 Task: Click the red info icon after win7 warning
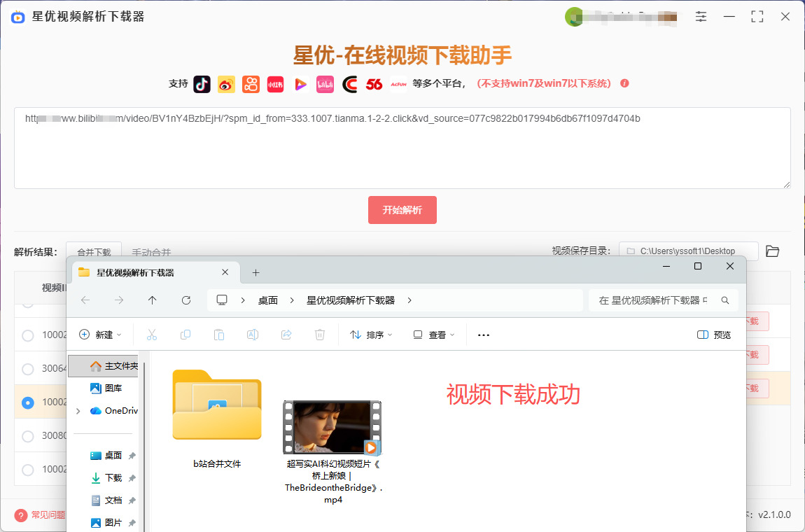pyautogui.click(x=625, y=83)
